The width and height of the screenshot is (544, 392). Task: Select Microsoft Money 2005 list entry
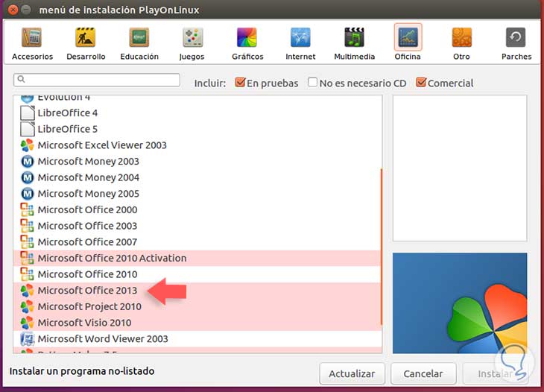point(197,194)
